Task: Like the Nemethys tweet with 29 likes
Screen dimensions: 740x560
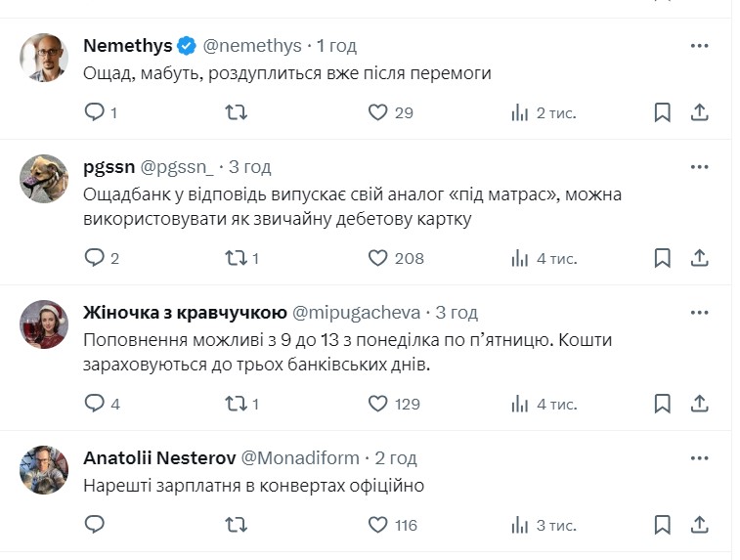Action: pos(378,112)
